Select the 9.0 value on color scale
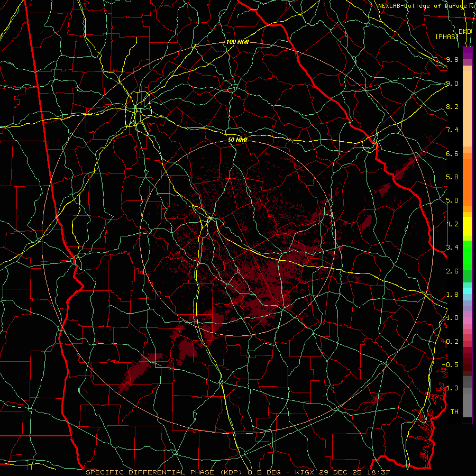Image resolution: width=476 pixels, height=476 pixels. (452, 83)
